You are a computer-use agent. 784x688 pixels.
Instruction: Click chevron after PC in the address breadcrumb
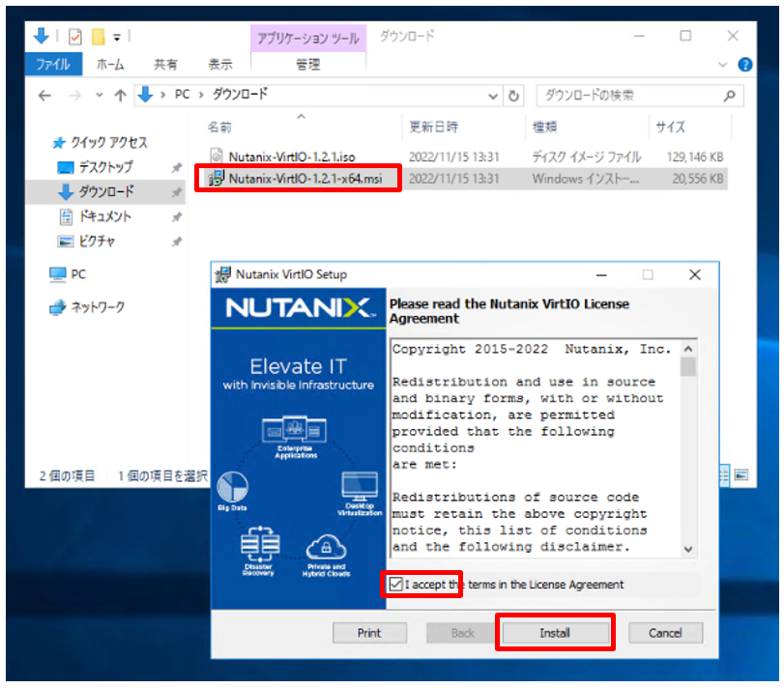(201, 95)
